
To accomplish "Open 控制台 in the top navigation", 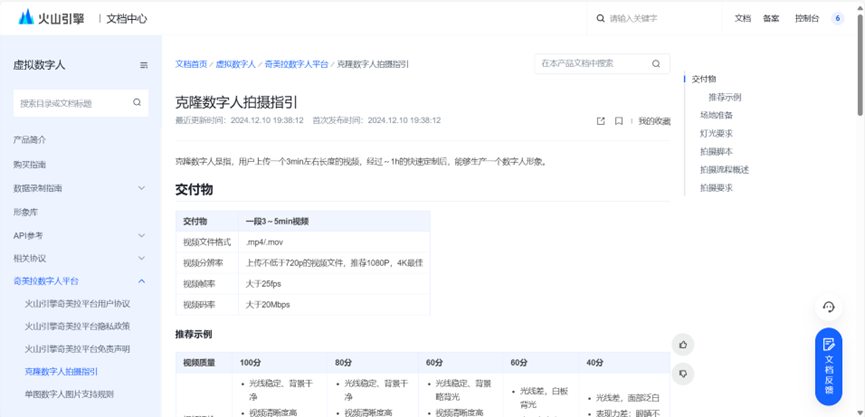I will (807, 18).
